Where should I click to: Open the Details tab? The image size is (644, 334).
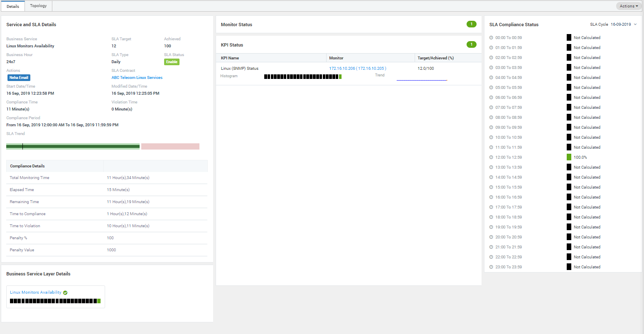13,6
